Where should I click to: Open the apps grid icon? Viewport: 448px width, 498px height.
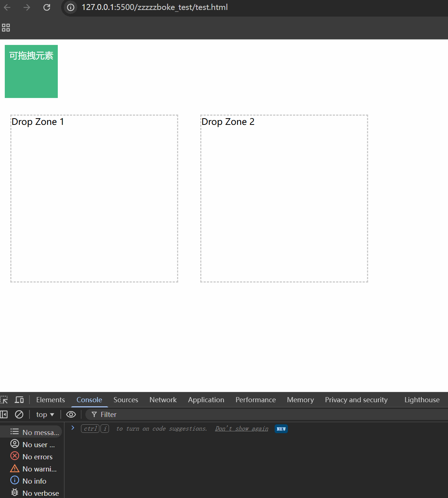point(6,28)
